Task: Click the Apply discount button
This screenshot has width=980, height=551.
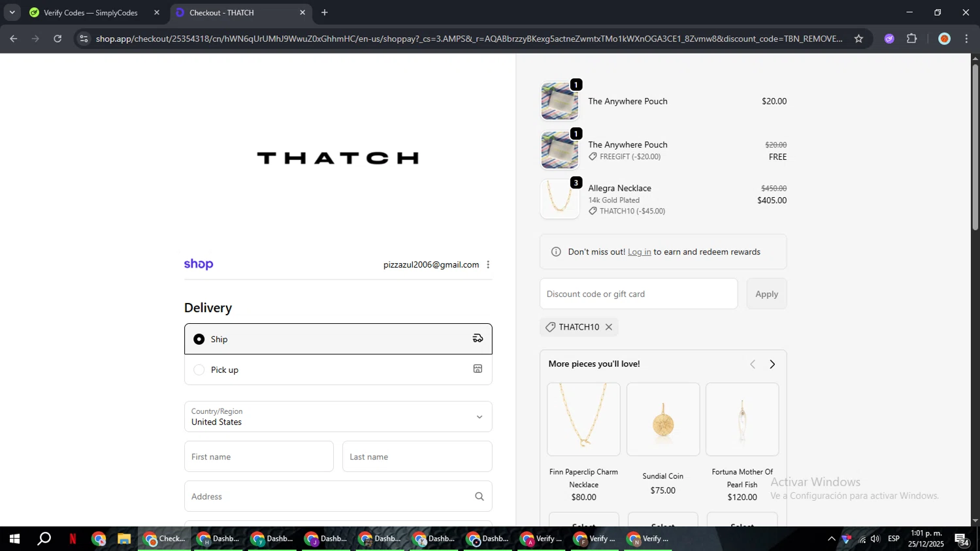Action: (766, 294)
